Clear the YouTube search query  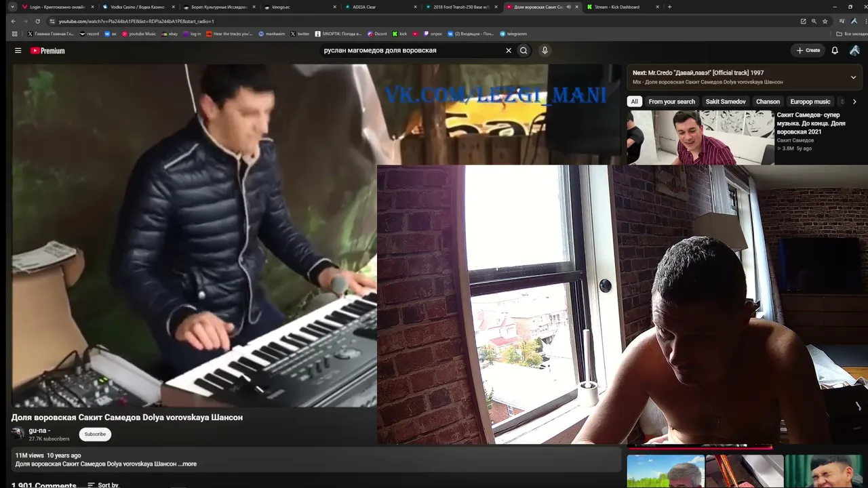pos(509,50)
